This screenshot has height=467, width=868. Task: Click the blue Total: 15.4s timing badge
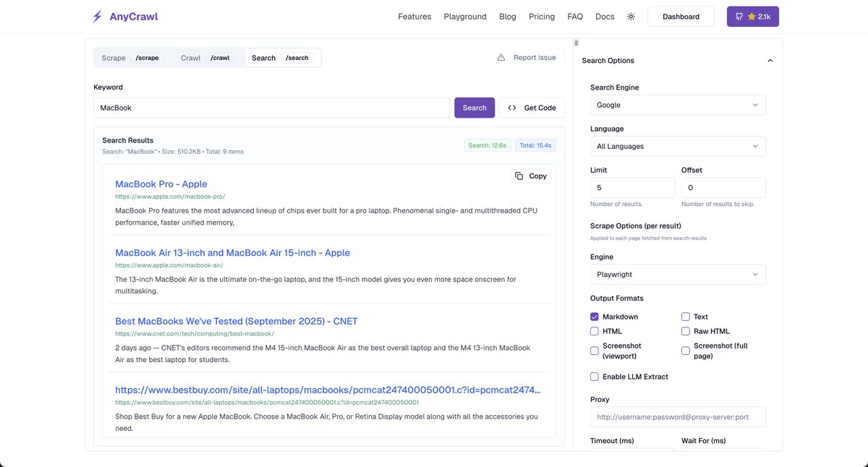point(536,145)
